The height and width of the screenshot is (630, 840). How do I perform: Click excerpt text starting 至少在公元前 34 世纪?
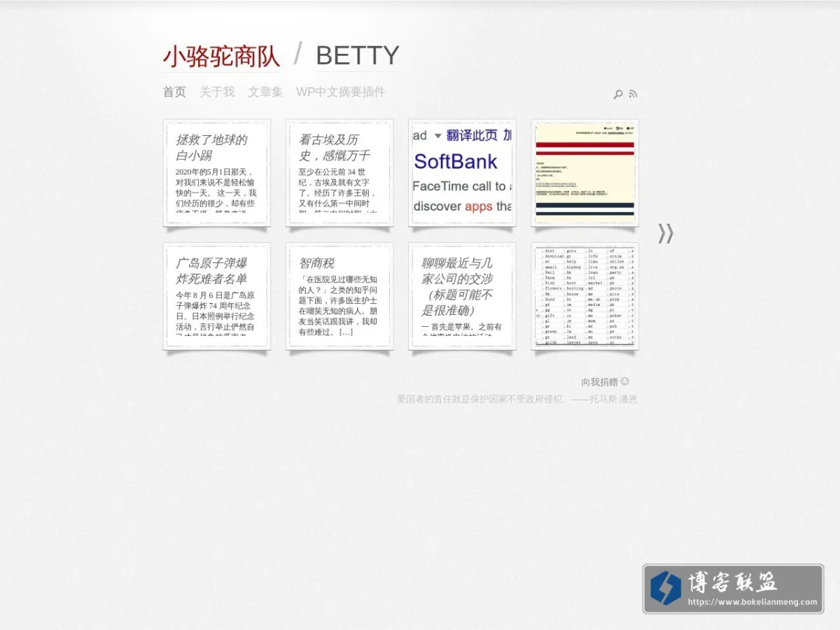click(x=339, y=190)
